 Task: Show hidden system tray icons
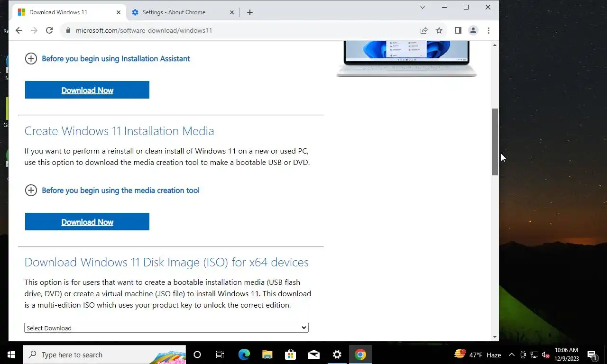click(511, 355)
